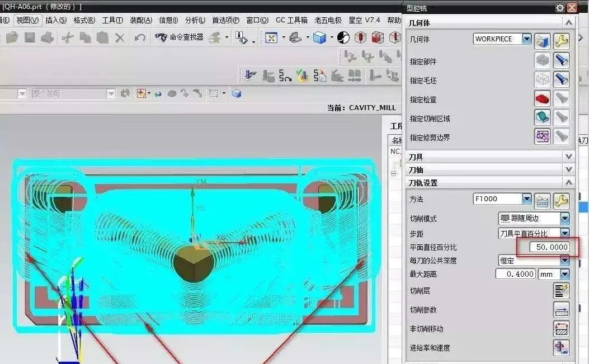Open the F1000 method dropdown
The image size is (589, 364).
[x=526, y=199]
